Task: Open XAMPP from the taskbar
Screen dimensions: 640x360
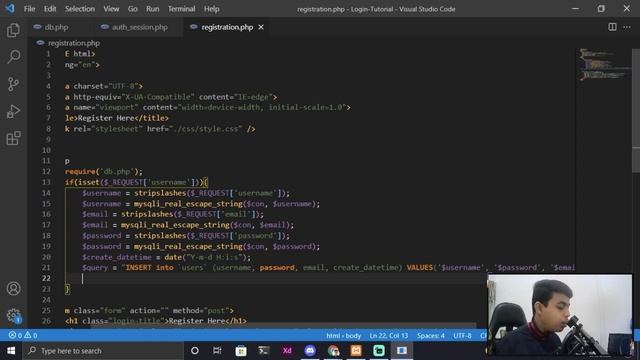Action: [356, 351]
